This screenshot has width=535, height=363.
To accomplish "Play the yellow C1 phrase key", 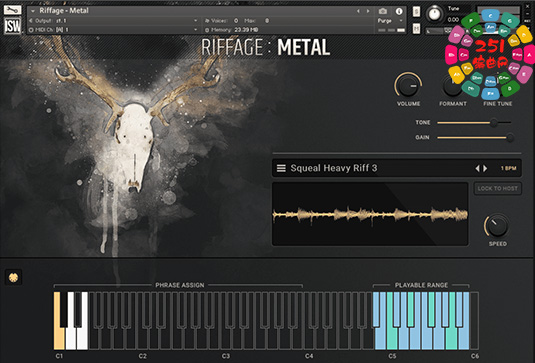I will click(x=59, y=338).
